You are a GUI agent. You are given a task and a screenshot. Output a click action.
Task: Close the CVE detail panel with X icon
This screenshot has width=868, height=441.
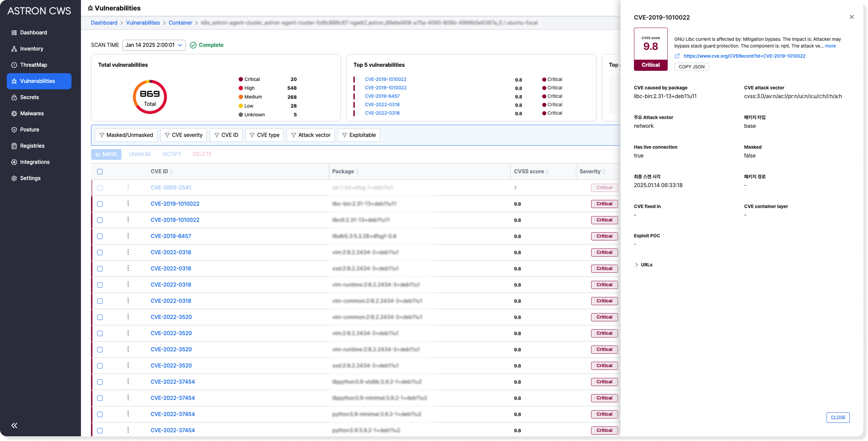(x=851, y=17)
